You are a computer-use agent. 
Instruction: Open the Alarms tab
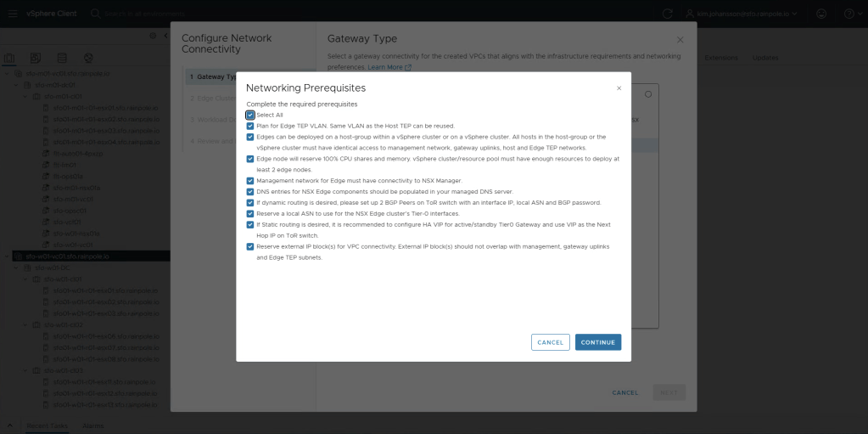tap(93, 426)
